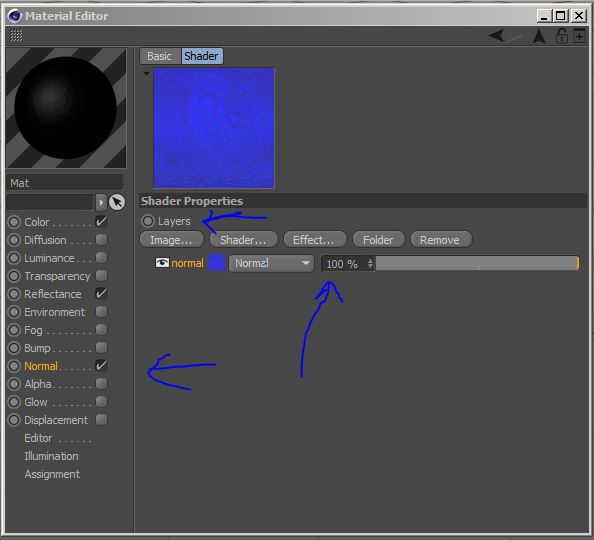594x540 pixels.
Task: Close the Material Editor window
Action: tap(579, 16)
